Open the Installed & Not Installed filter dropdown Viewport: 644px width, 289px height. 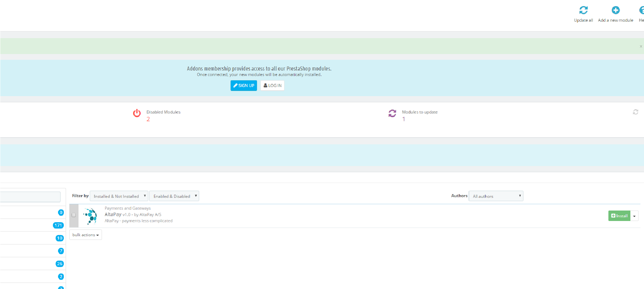(x=119, y=196)
